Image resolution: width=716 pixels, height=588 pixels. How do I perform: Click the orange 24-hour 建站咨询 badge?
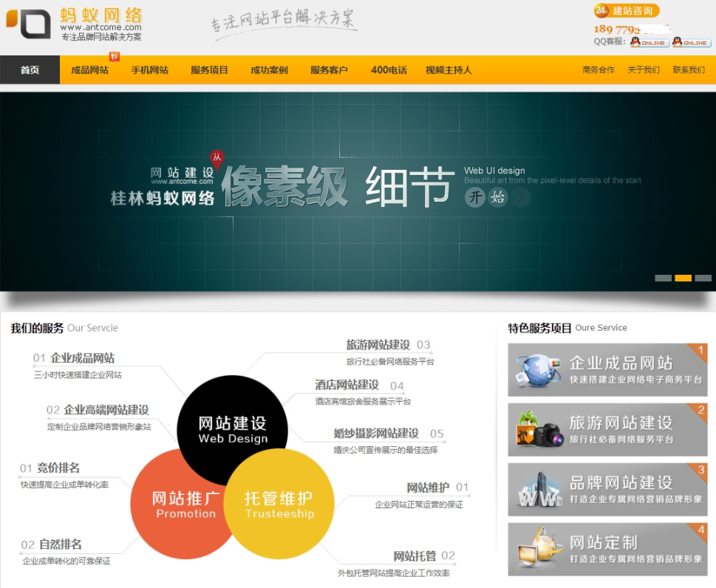tap(627, 10)
